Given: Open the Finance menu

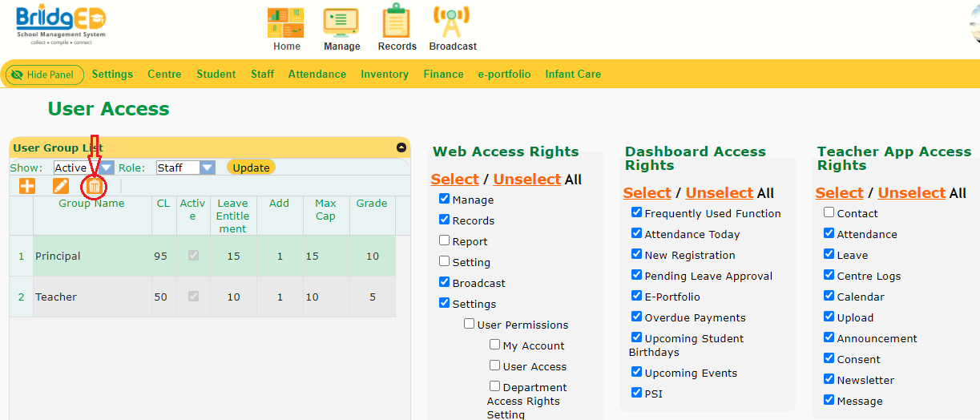Looking at the screenshot, I should click(443, 74).
